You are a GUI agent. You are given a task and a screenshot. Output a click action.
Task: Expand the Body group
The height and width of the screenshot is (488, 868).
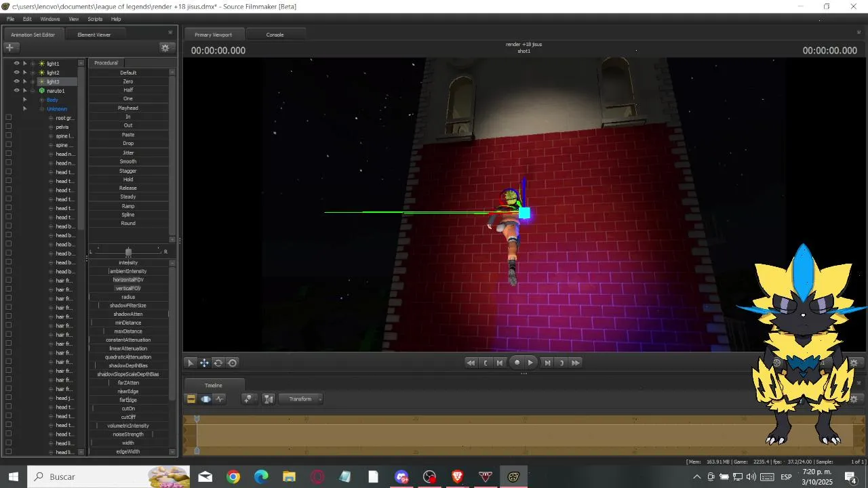click(41, 100)
